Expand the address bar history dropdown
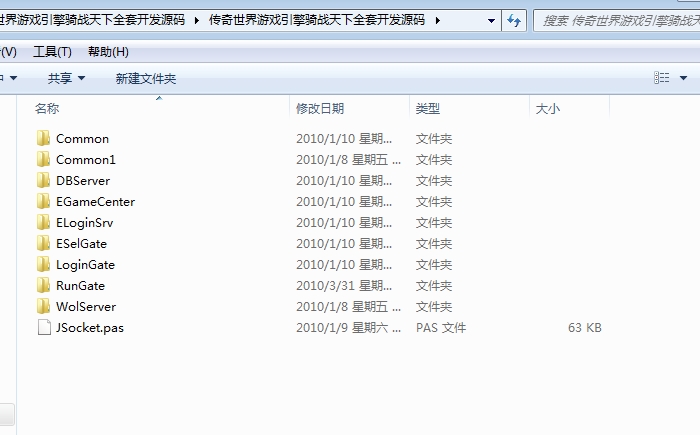Screen dimensions: 700x435 point(491,20)
